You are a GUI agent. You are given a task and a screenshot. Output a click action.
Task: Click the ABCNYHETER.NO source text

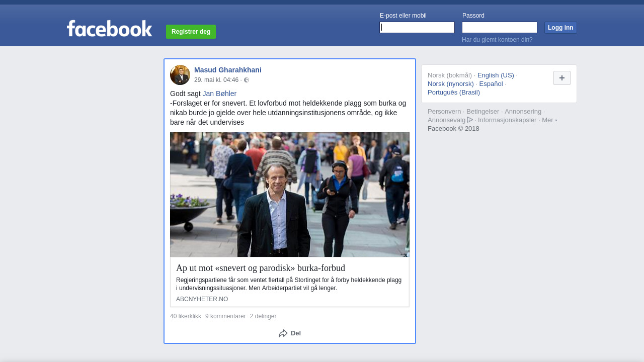[202, 299]
